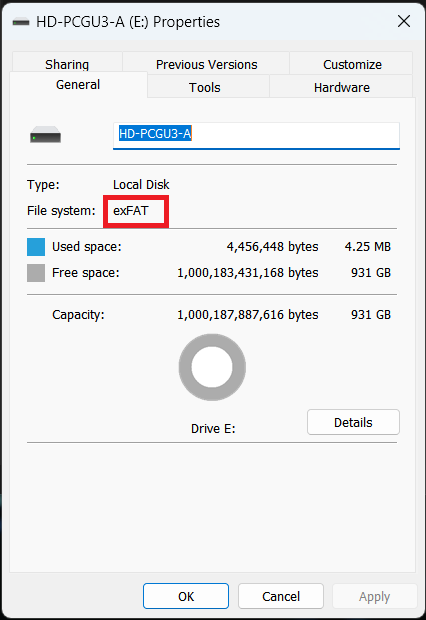426x620 pixels.
Task: Switch to the Sharing tab
Action: pyautogui.click(x=67, y=64)
